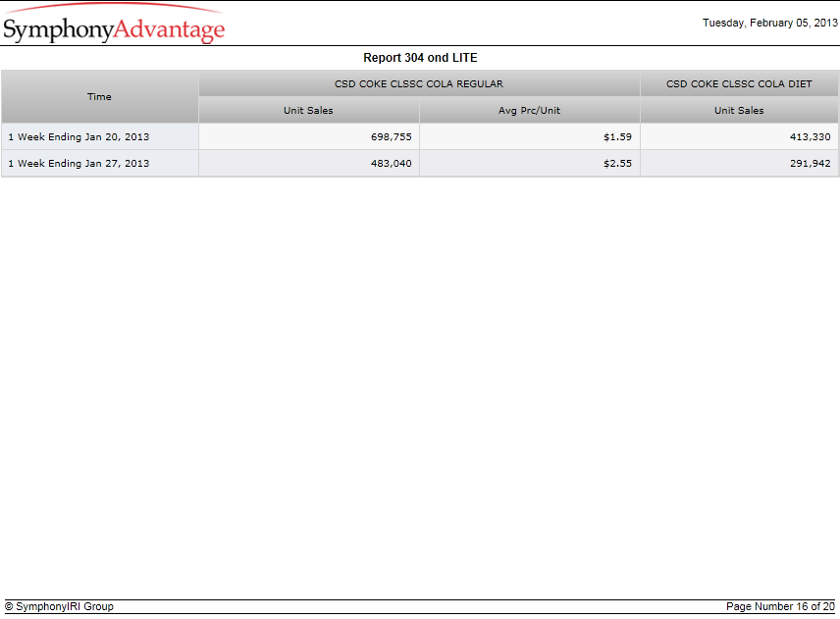Select the date Tuesday, February 05, 2013
The width and height of the screenshot is (840, 619).
point(769,23)
